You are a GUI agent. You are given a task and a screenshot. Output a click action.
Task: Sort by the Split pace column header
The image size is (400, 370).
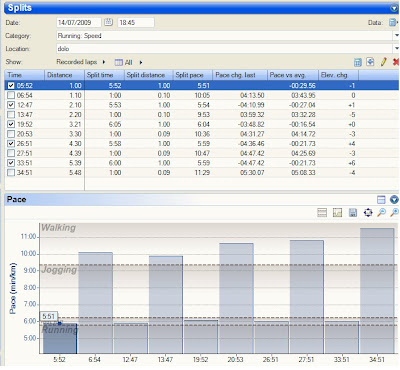[193, 75]
